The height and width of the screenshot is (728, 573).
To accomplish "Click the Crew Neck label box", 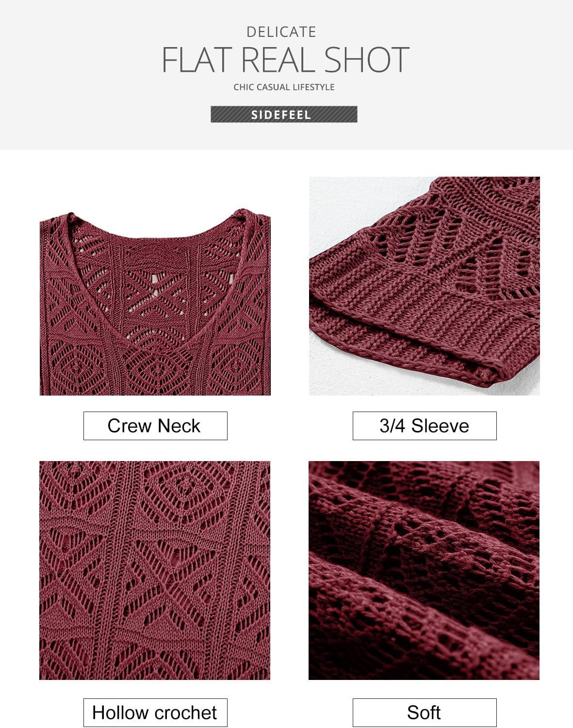I will click(155, 426).
